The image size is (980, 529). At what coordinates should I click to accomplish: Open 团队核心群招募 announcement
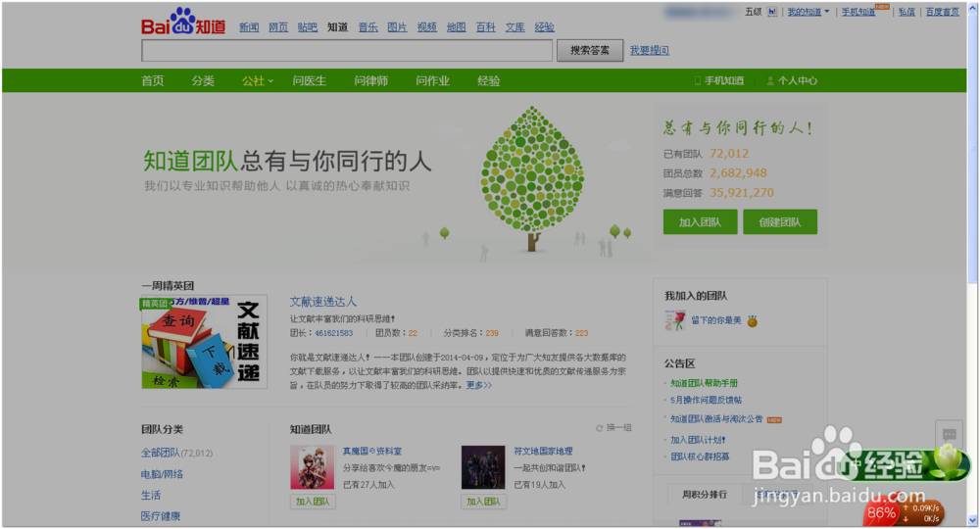click(700, 457)
